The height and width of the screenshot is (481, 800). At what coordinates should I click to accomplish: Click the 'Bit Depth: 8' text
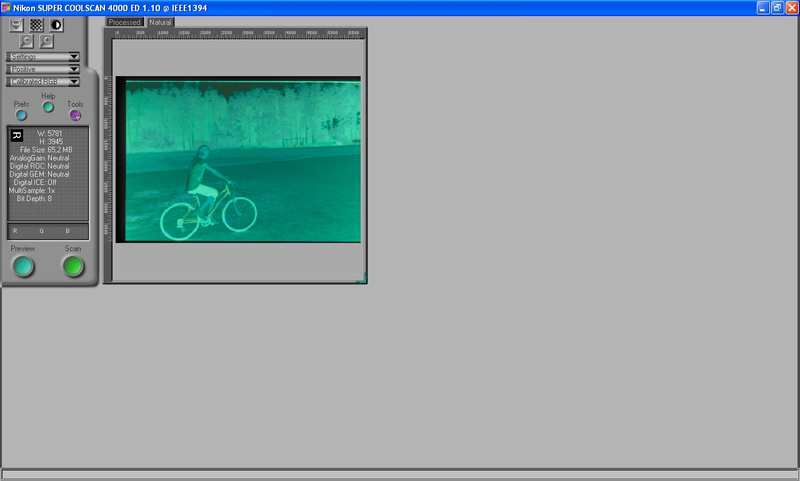click(34, 198)
